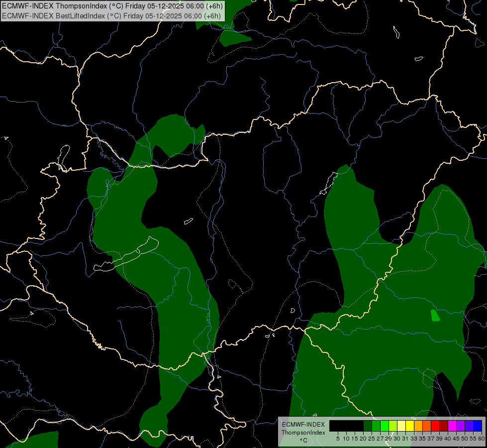
Task: Click the small brighter green patch on map
Action: 435,316
